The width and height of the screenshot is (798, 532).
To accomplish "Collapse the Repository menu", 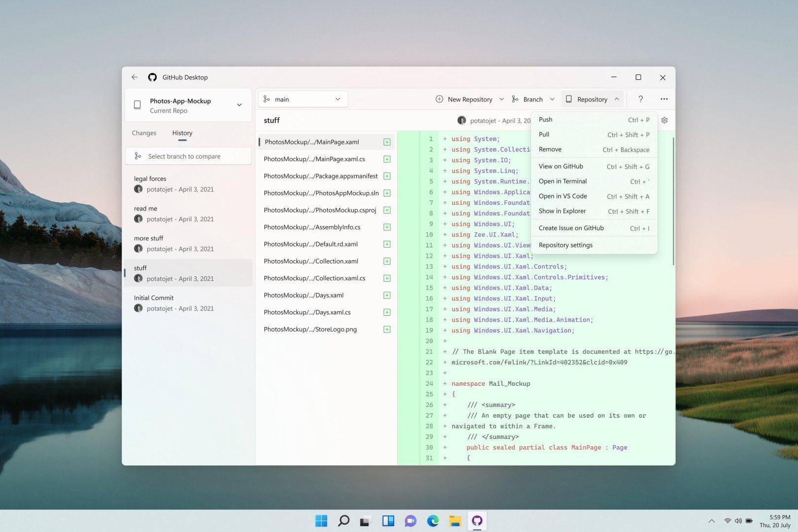I will point(593,99).
